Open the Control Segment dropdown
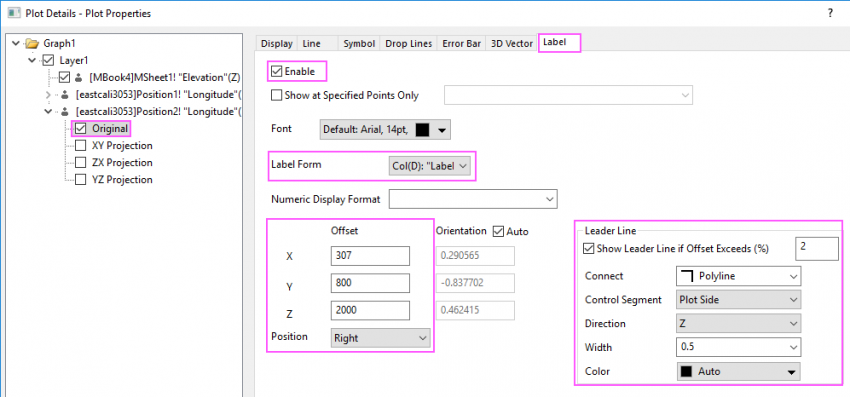This screenshot has height=397, width=850. (x=739, y=299)
